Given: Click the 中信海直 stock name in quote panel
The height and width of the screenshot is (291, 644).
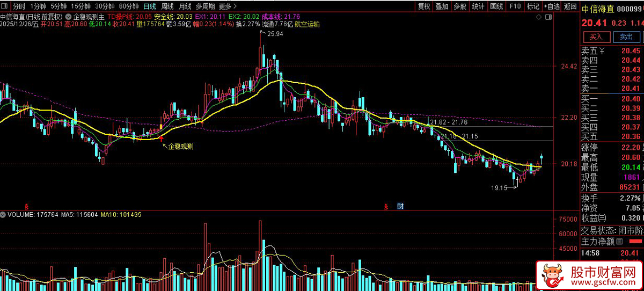Looking at the screenshot, I should click(x=597, y=9).
